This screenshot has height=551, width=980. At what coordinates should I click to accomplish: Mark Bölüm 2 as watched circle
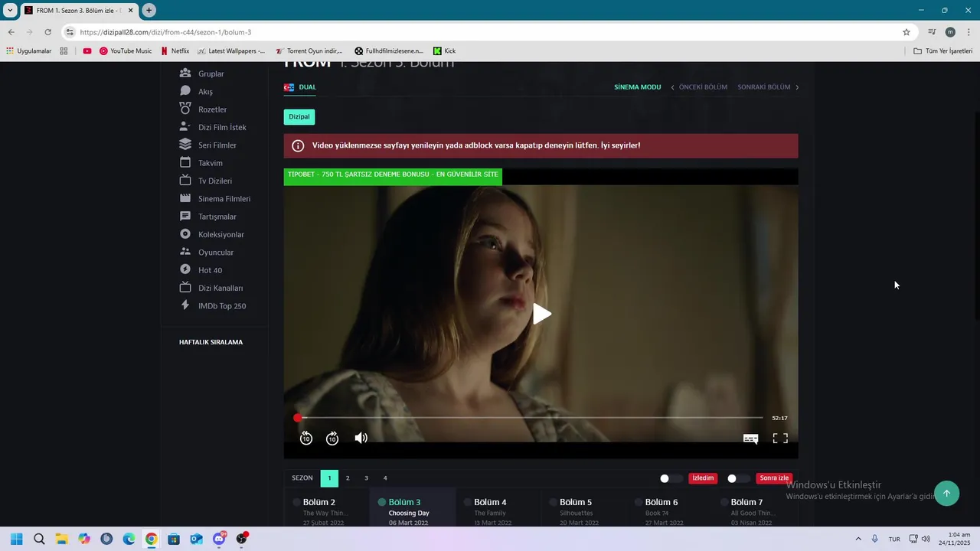[296, 502]
